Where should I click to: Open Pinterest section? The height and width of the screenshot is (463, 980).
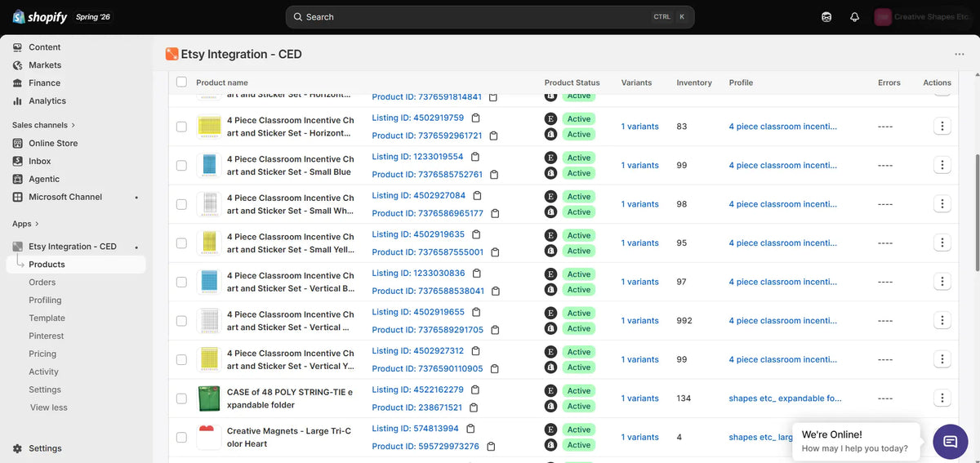(47, 336)
